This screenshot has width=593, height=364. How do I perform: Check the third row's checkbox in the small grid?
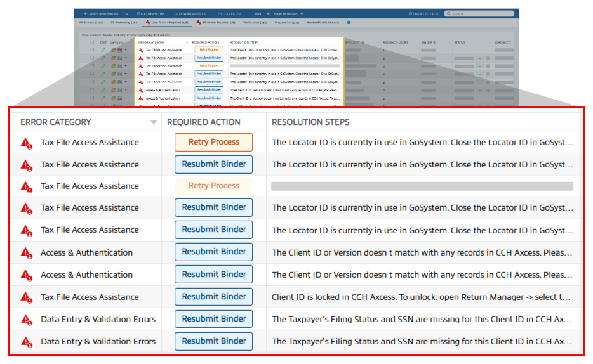[92, 66]
